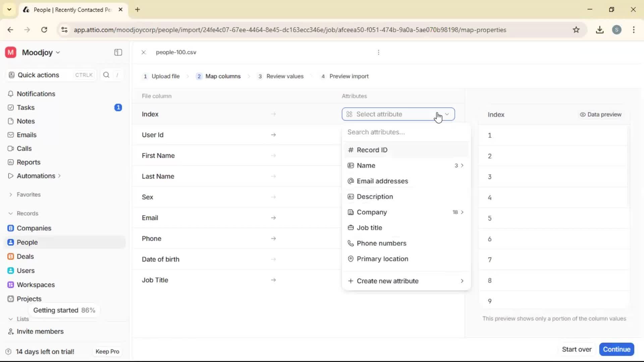
Task: Select Emails in the sidebar
Action: [26, 135]
